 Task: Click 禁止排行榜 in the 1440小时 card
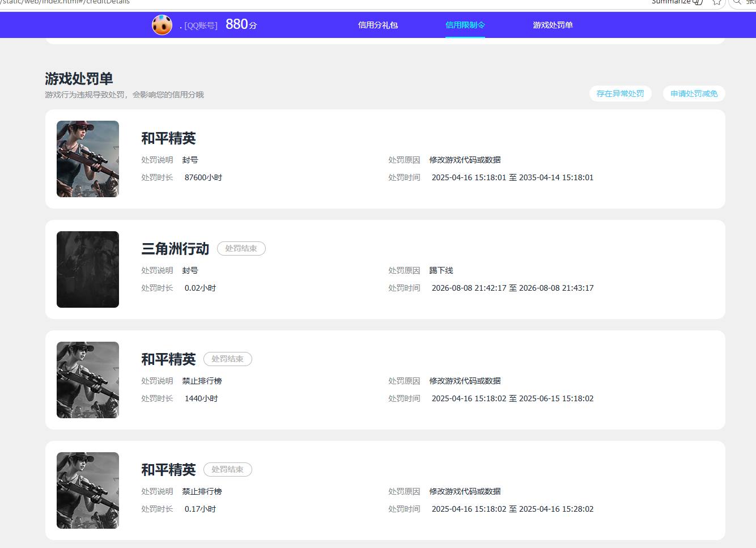click(x=202, y=381)
